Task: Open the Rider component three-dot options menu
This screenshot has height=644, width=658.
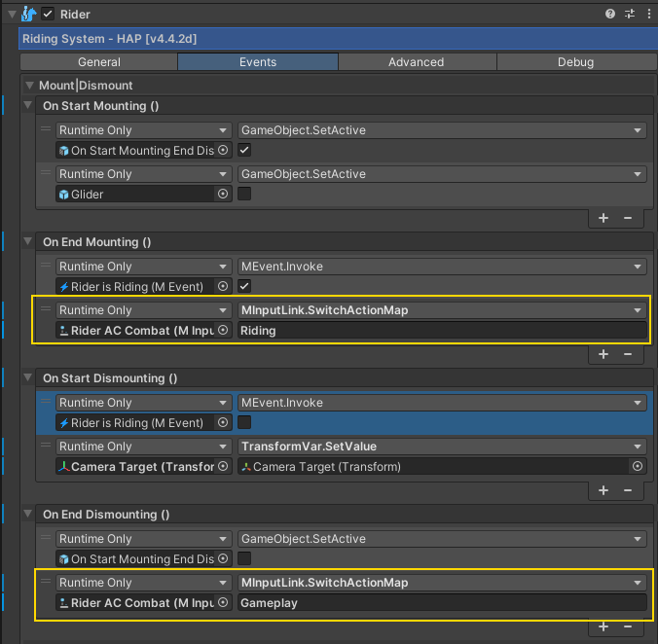Action: tap(646, 14)
